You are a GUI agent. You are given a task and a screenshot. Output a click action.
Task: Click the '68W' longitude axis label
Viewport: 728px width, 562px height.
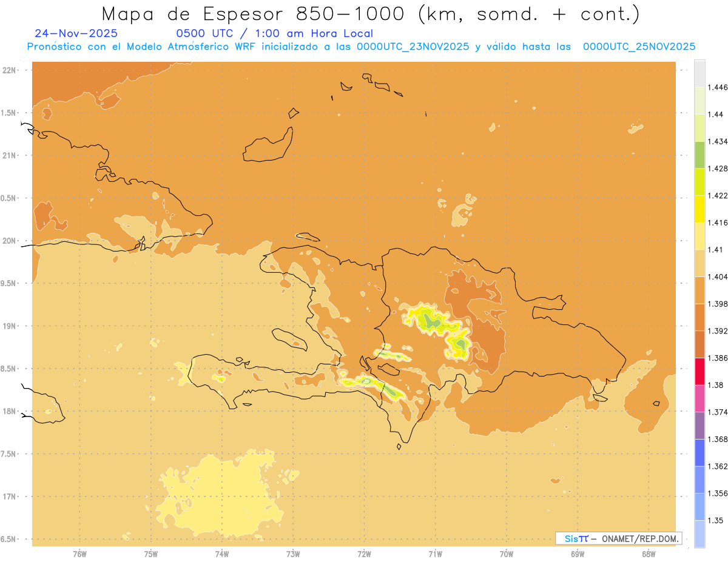tap(649, 553)
